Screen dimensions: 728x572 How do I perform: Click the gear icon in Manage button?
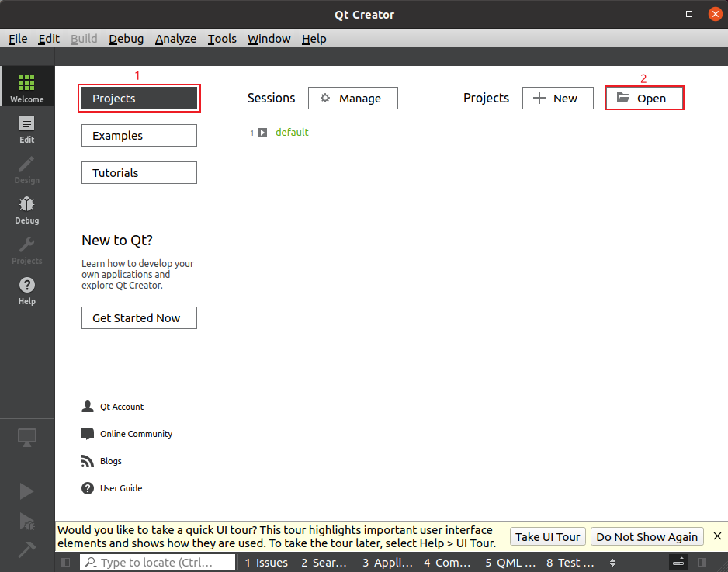325,98
